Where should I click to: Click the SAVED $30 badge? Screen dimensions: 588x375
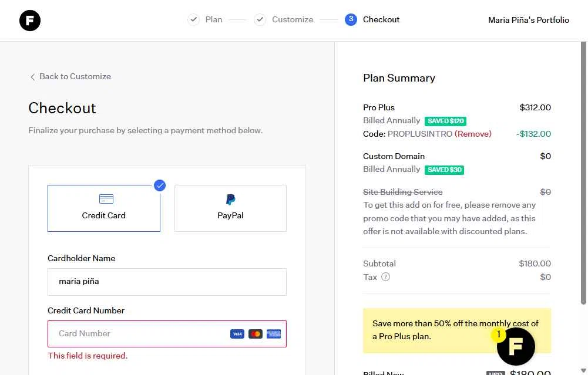click(x=444, y=170)
